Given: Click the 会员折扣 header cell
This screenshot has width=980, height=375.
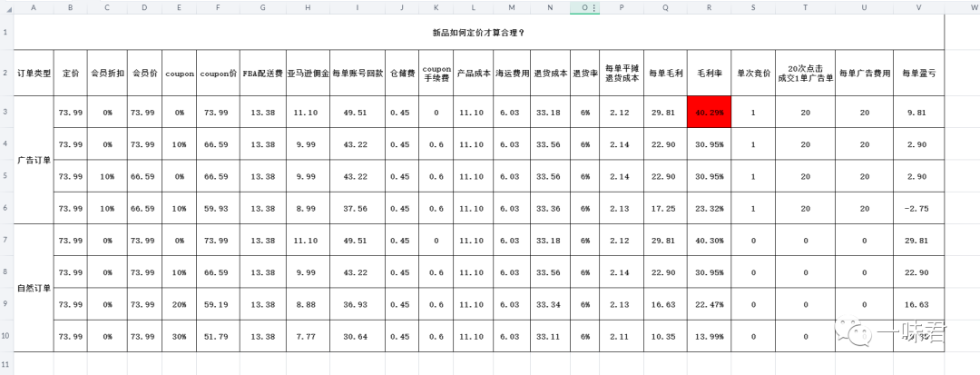Looking at the screenshot, I should pyautogui.click(x=107, y=73).
